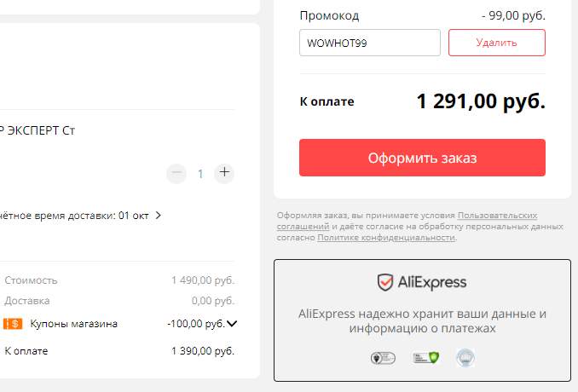Expand the store coupons dropdown arrow
578x392 pixels.
pyautogui.click(x=232, y=324)
